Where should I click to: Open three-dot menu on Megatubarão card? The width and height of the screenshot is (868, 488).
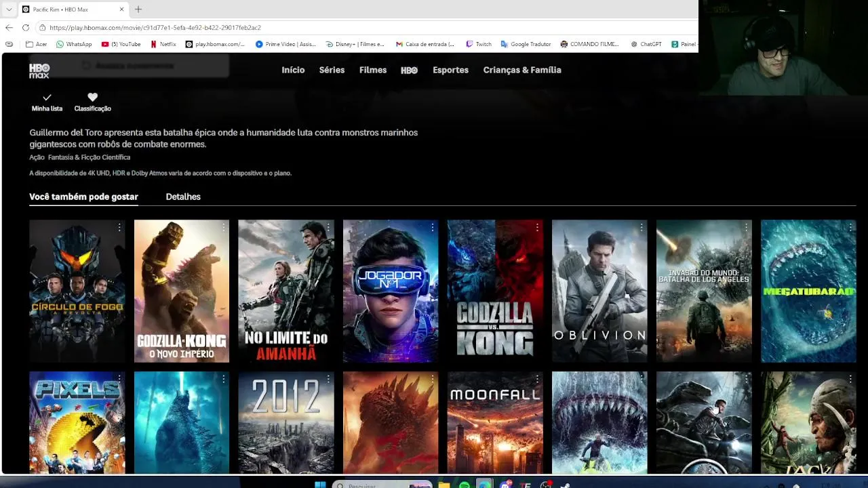850,227
